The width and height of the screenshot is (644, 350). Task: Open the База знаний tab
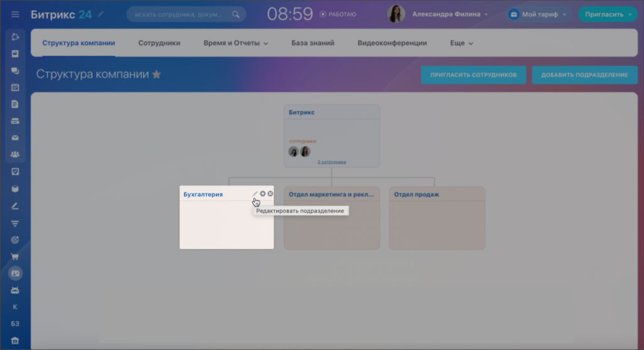313,43
